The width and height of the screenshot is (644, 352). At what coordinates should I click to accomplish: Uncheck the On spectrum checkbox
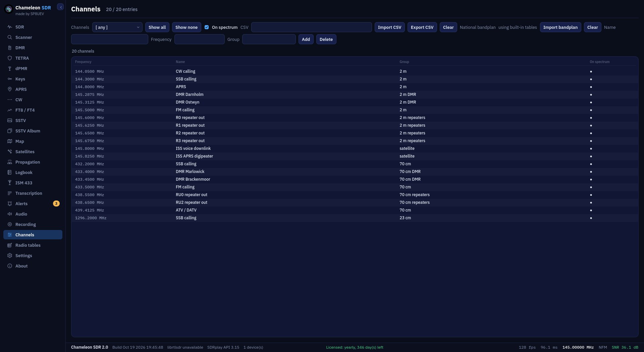click(207, 27)
